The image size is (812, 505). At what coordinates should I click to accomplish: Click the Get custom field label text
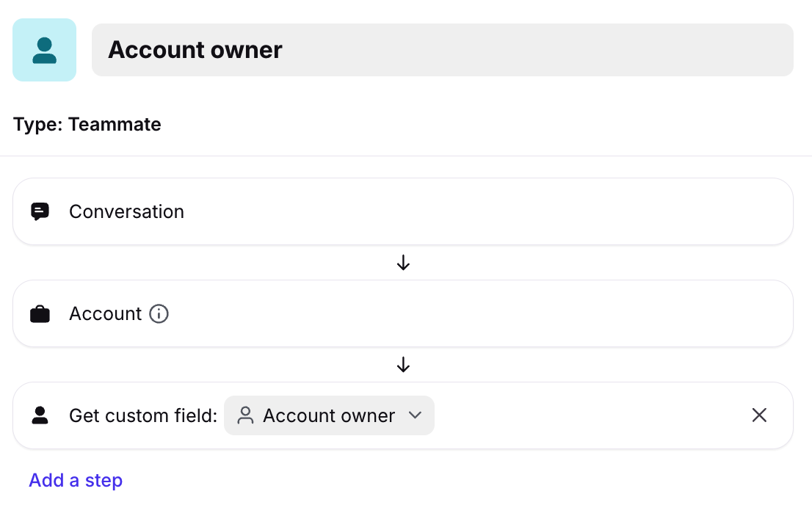point(143,416)
